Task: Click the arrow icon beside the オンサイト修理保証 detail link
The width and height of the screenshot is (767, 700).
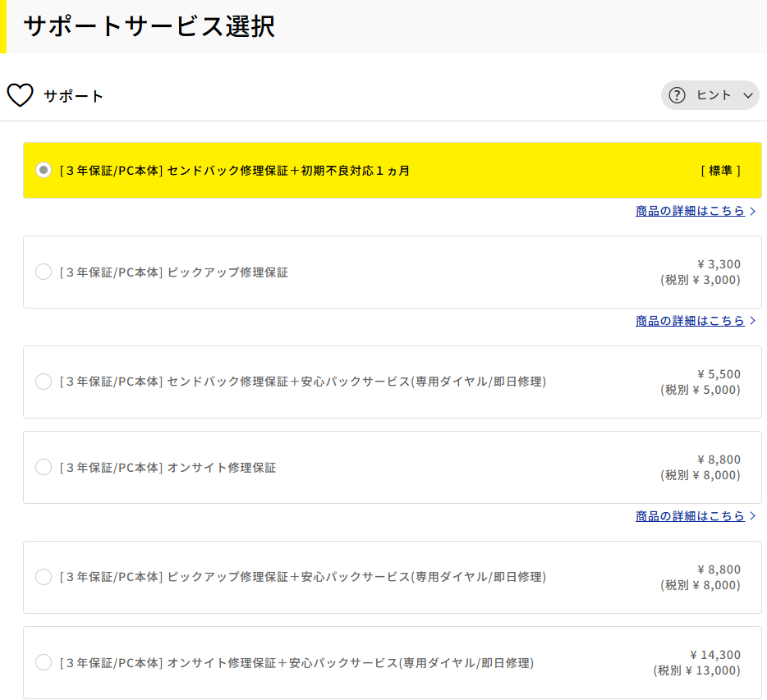Action: (x=752, y=516)
